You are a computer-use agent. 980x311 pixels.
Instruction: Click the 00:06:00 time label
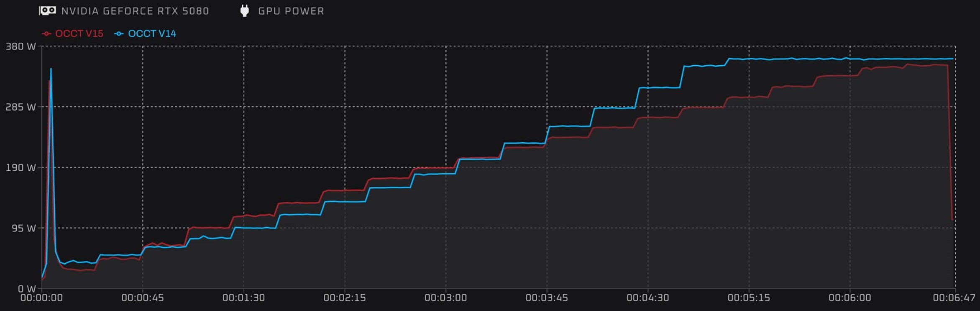[x=850, y=298]
